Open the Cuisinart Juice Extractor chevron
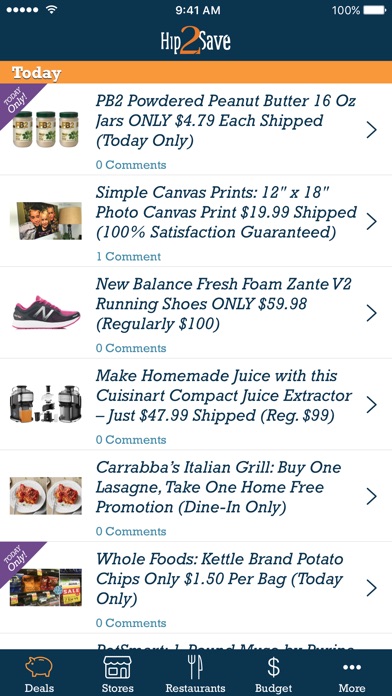This screenshot has width=392, height=696. [x=372, y=404]
